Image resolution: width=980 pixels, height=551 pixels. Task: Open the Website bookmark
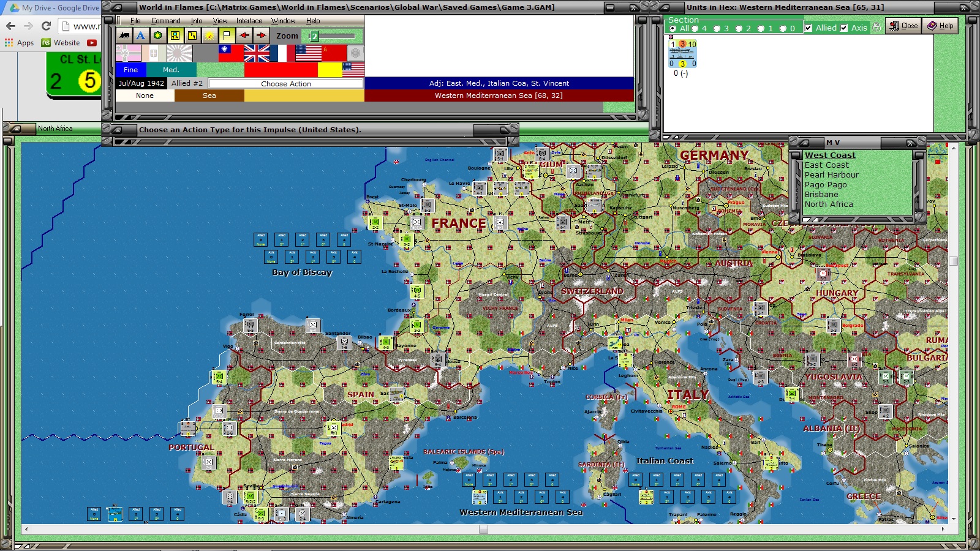(61, 43)
